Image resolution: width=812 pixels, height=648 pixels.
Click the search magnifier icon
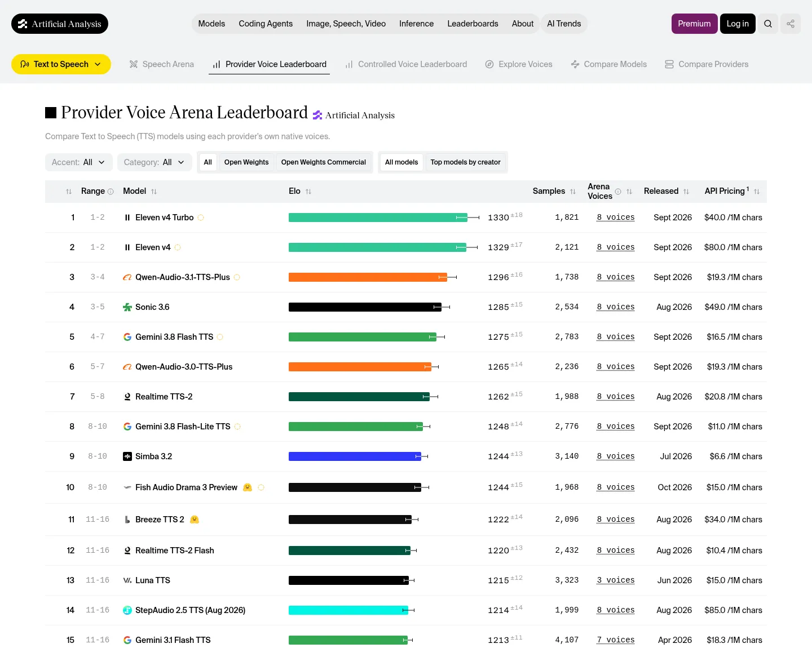[x=768, y=24]
